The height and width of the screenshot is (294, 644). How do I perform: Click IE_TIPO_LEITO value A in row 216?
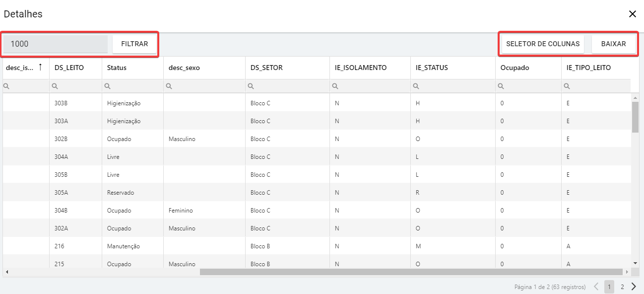568,246
